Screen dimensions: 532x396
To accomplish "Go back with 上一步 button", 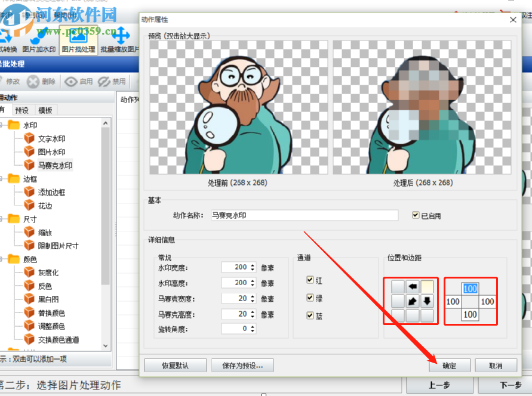I will click(439, 385).
